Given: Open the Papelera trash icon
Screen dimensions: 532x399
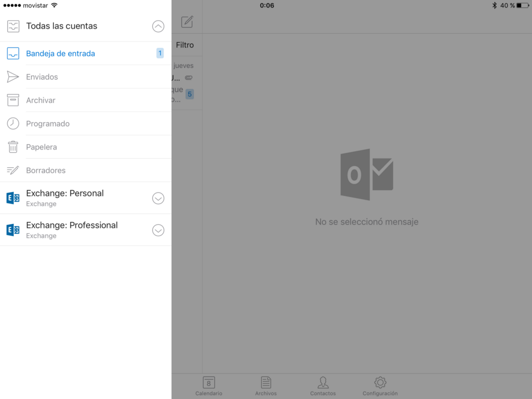Looking at the screenshot, I should [13, 147].
